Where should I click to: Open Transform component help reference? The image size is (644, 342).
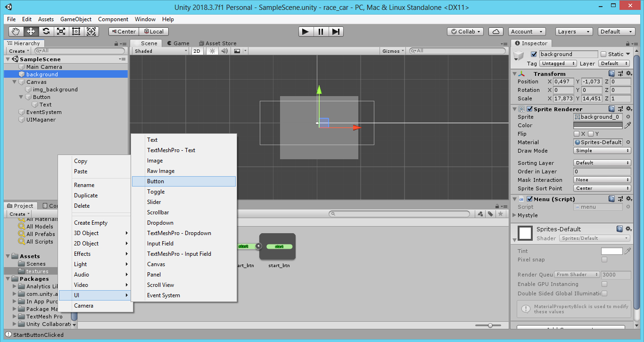pyautogui.click(x=611, y=74)
